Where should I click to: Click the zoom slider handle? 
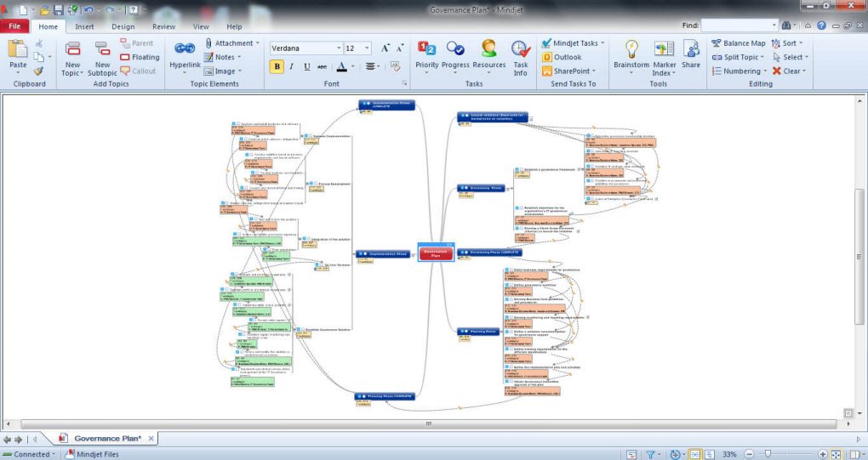768,454
